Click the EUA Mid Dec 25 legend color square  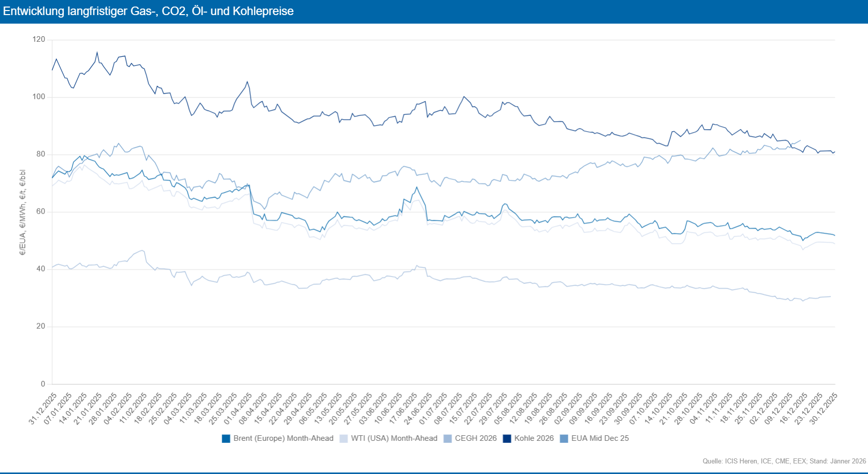(x=564, y=439)
